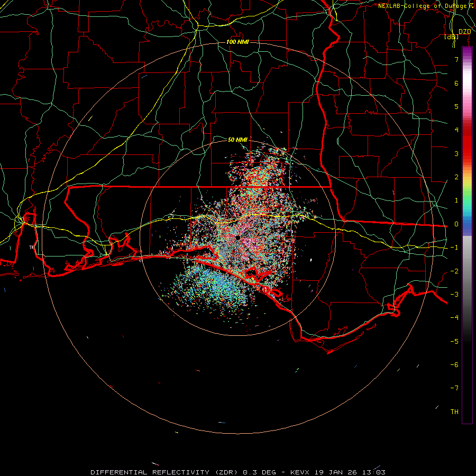476x476 pixels.
Task: Click the scale value 1 label
Action: coord(456,200)
